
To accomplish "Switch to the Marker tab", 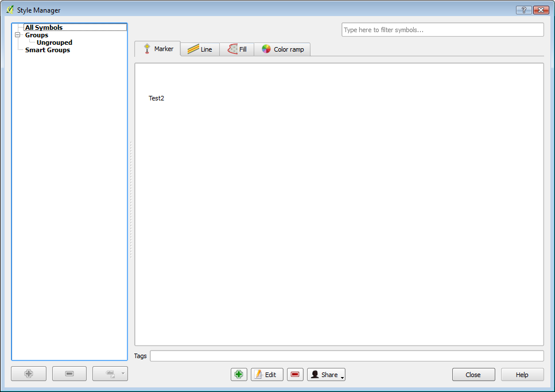I will click(157, 49).
